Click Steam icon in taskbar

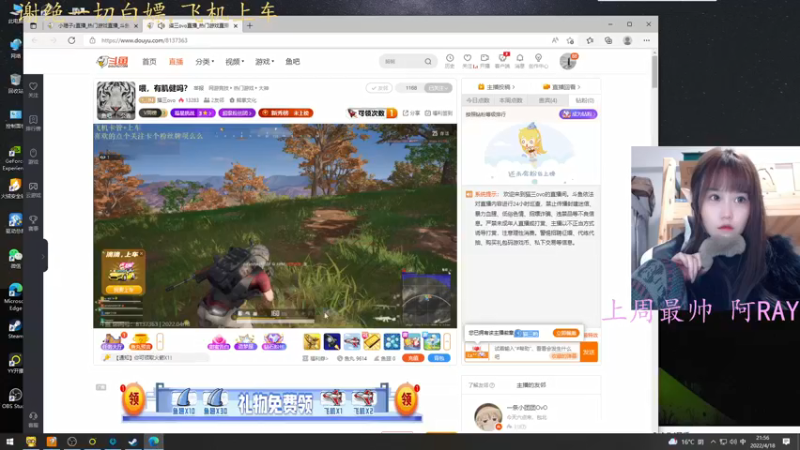click(x=133, y=441)
